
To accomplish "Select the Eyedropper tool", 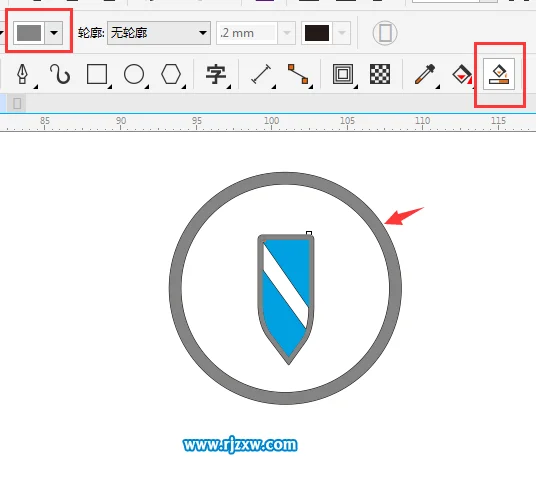I will [x=425, y=74].
